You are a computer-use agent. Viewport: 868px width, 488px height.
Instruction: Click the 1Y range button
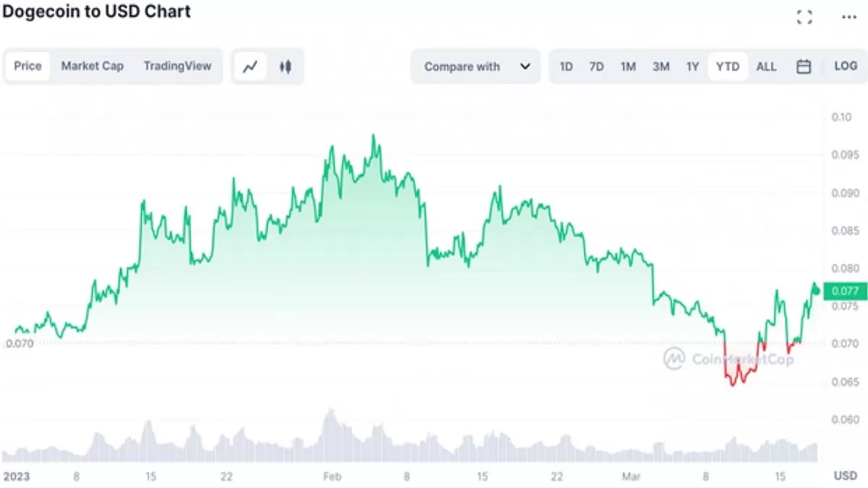coord(692,66)
